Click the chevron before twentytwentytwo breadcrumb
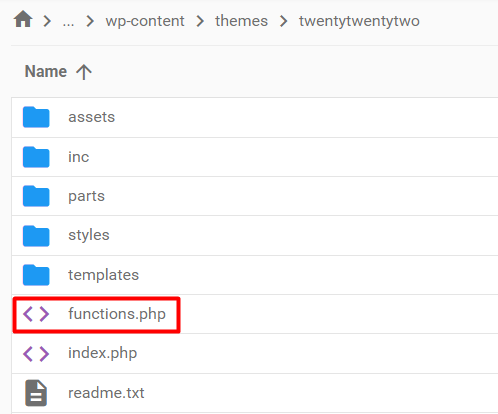 tap(283, 21)
